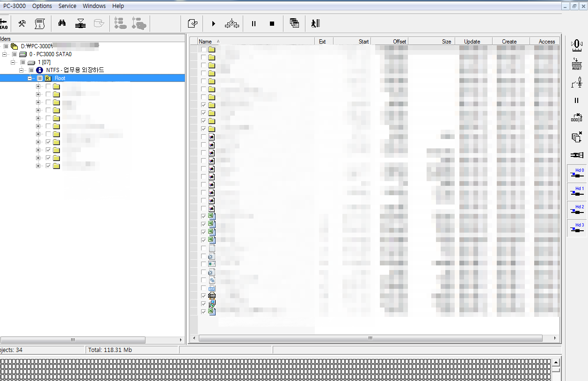Sort by the Create column header
This screenshot has height=381, width=588.
click(511, 41)
